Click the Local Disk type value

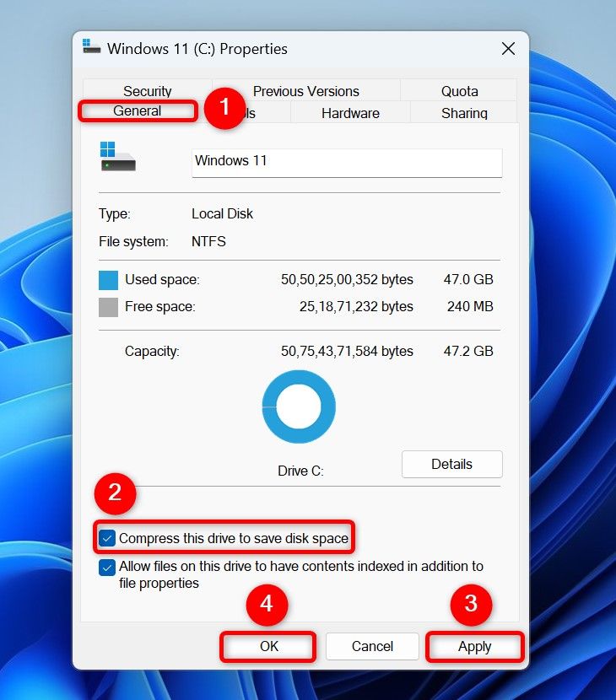click(222, 214)
